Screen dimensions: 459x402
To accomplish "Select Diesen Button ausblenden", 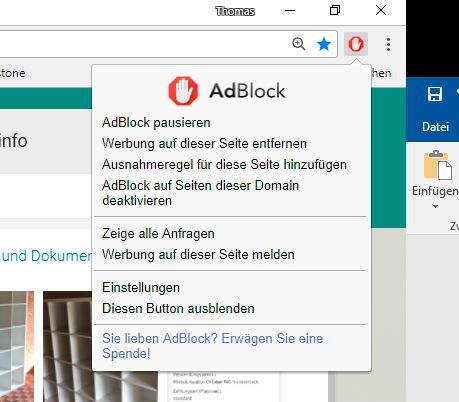I will [x=178, y=309].
